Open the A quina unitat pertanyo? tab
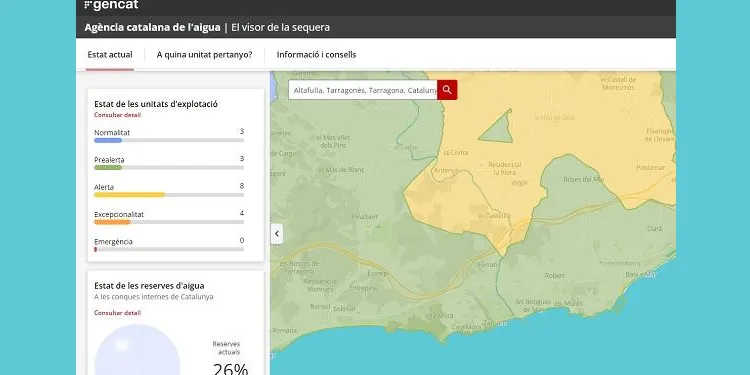The width and height of the screenshot is (750, 375). [x=204, y=55]
